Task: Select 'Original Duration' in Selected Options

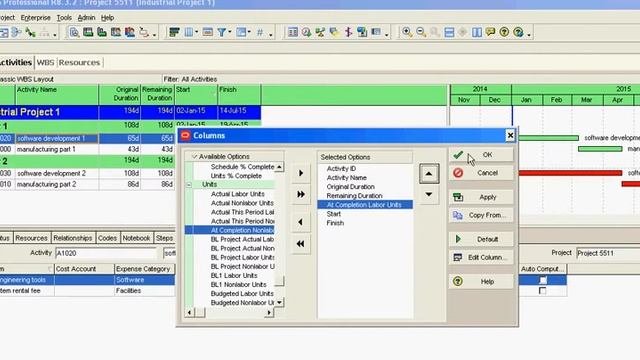Action: [x=350, y=187]
